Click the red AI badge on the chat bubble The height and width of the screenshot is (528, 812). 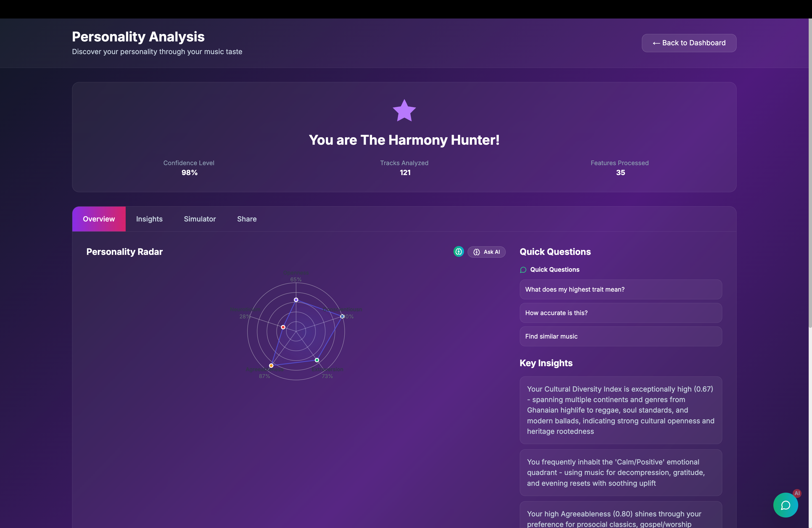[797, 493]
